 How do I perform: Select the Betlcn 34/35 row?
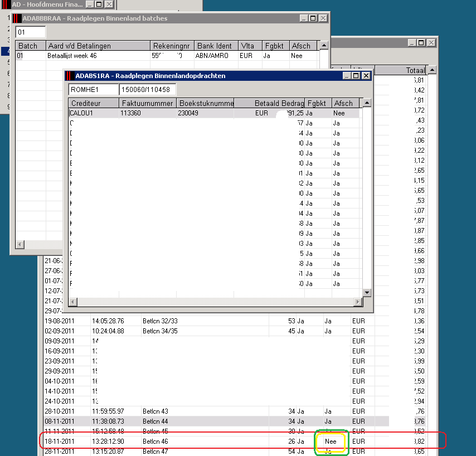(235, 331)
